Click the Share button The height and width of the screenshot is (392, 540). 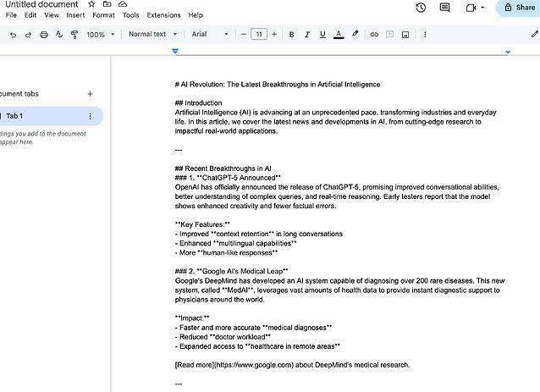click(518, 8)
